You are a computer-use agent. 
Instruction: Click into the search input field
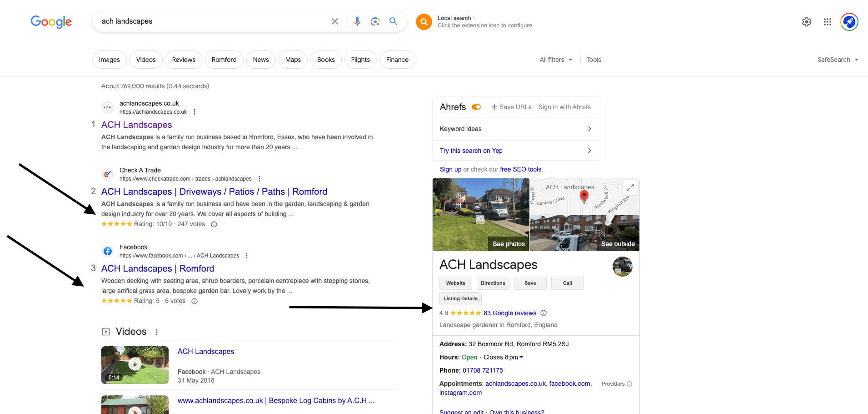[214, 21]
